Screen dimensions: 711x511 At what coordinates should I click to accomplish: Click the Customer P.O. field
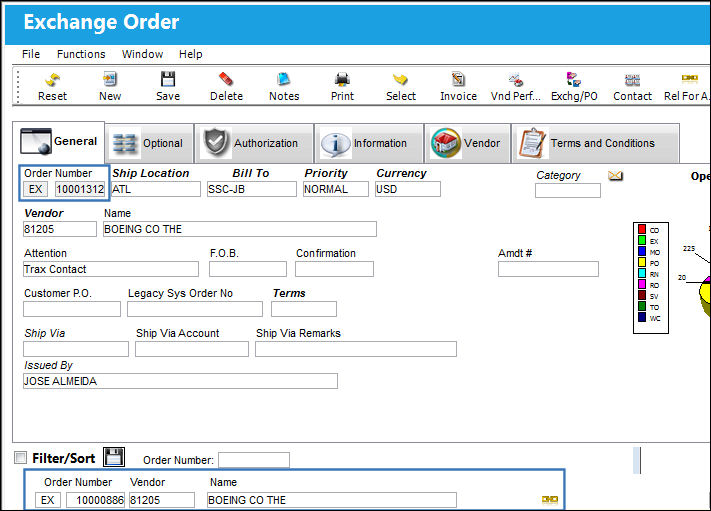(72, 309)
